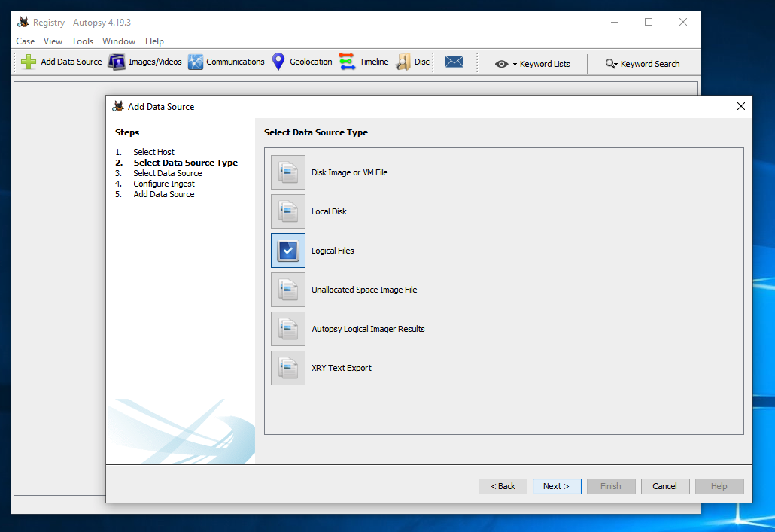Click the bold 'Select Data Source Type' step

tap(185, 163)
